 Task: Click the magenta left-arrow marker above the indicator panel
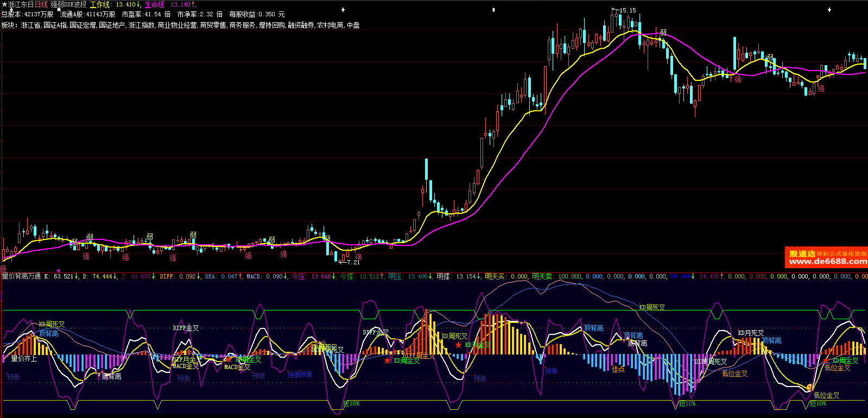(x=58, y=270)
